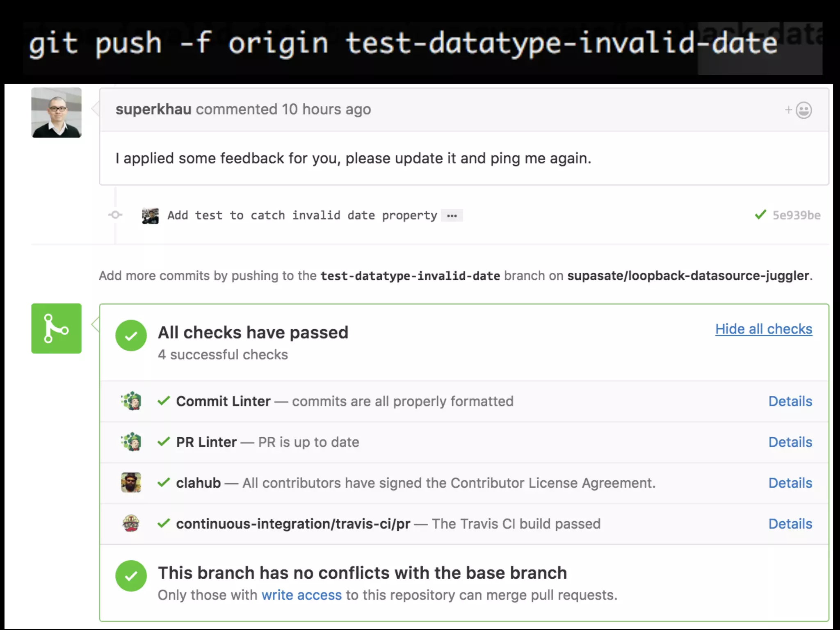
Task: Click the green merge branch icon
Action: coord(56,328)
